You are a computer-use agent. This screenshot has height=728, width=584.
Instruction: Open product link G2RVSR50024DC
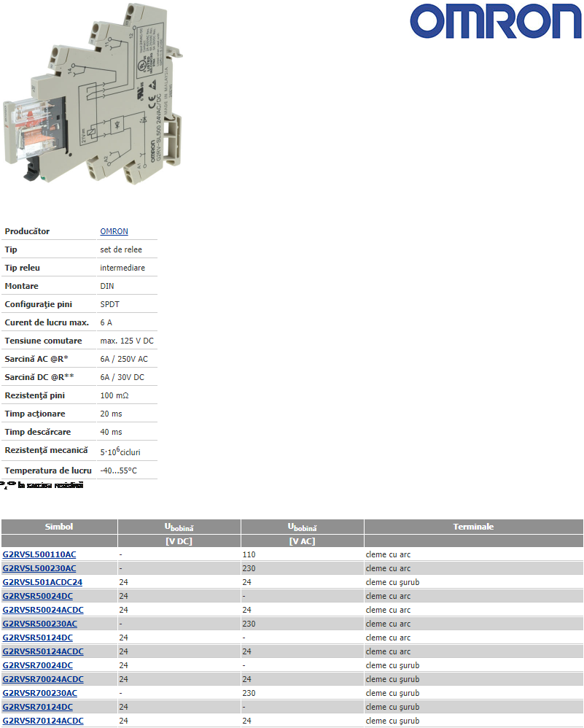click(38, 596)
